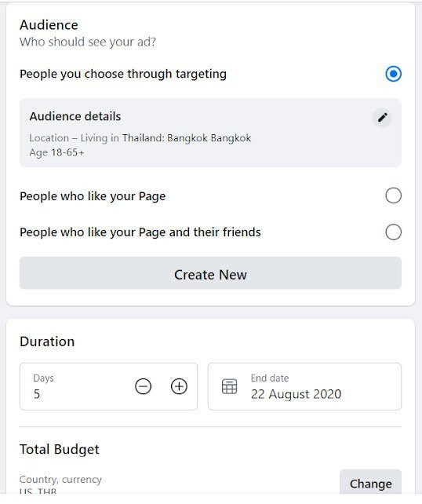Click the Days value field
The height and width of the screenshot is (504, 422).
point(108,386)
